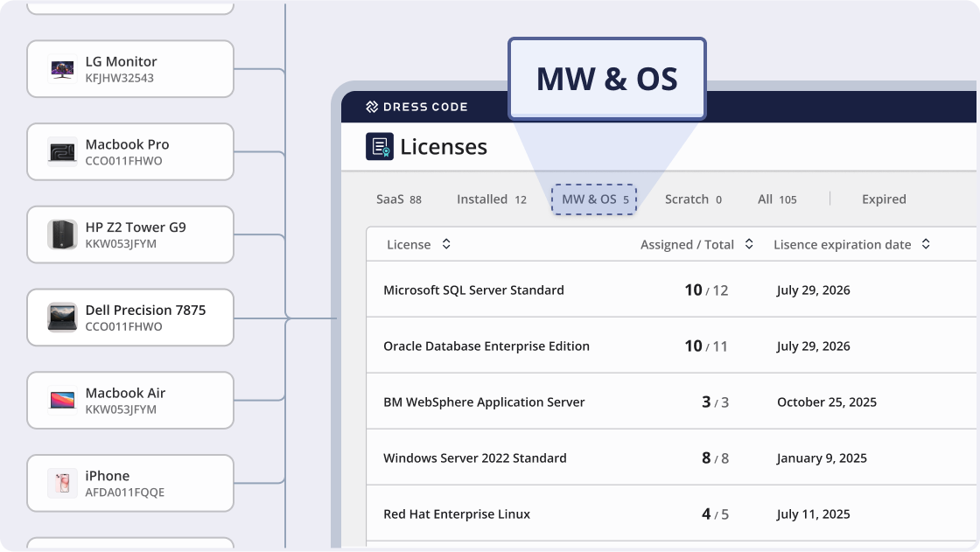
Task: Click the Macbook Air device icon
Action: (x=60, y=399)
